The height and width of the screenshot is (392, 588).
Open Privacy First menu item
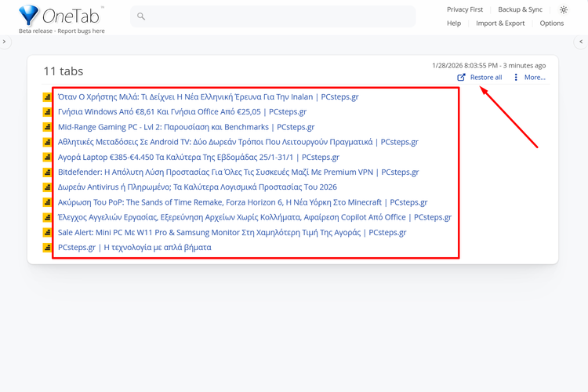[465, 10]
